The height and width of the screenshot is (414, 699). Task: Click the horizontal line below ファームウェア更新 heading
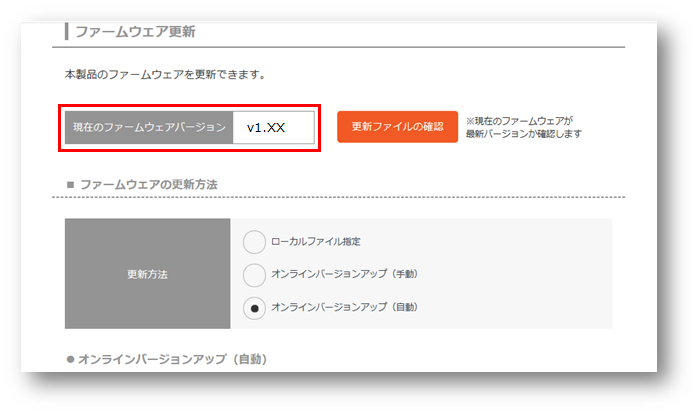coord(340,47)
